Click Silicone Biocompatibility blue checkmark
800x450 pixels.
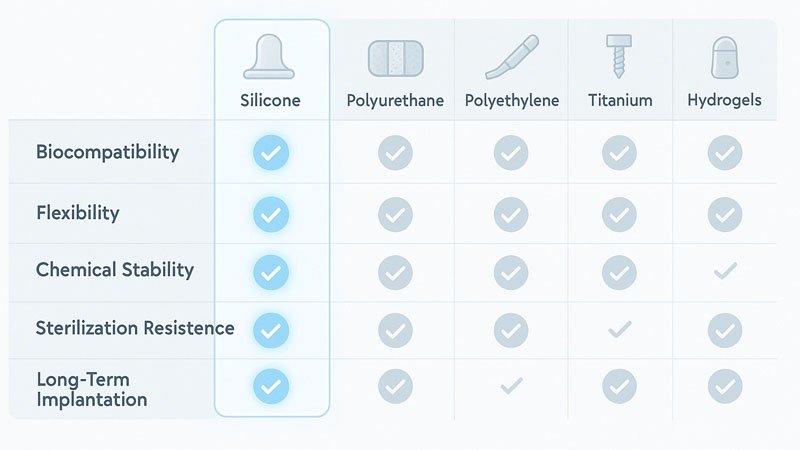(x=271, y=153)
